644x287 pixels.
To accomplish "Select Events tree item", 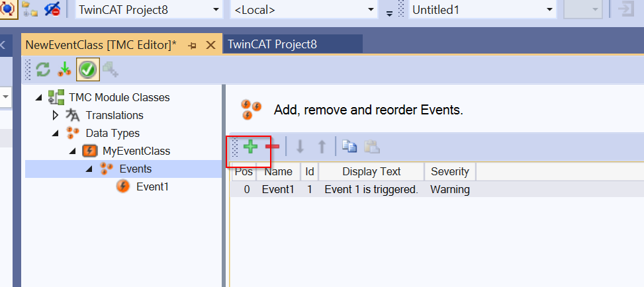I will (136, 169).
